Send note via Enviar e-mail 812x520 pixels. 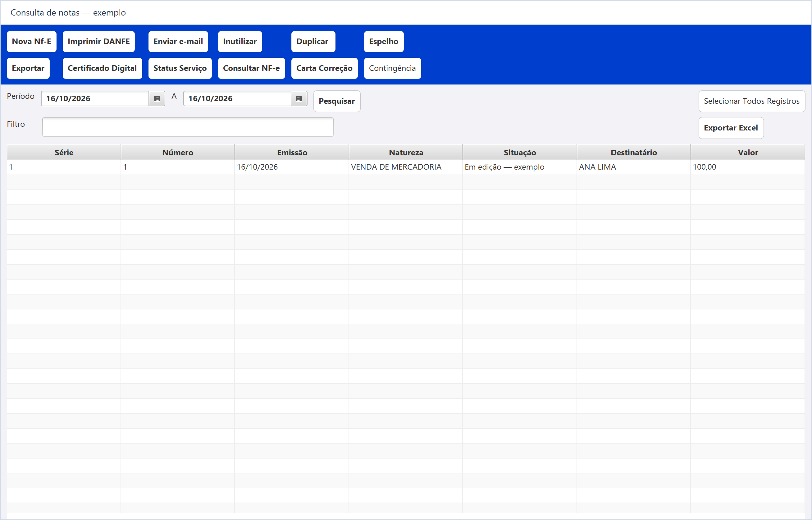point(178,42)
